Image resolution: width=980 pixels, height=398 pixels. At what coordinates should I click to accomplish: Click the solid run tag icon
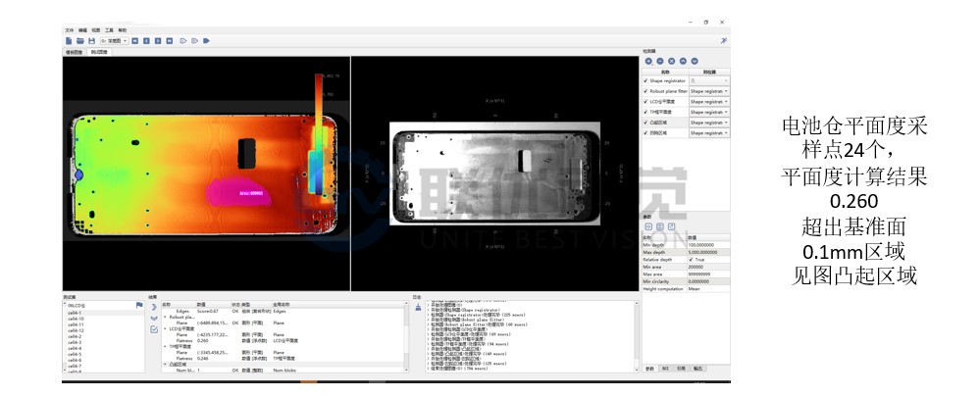[x=206, y=40]
